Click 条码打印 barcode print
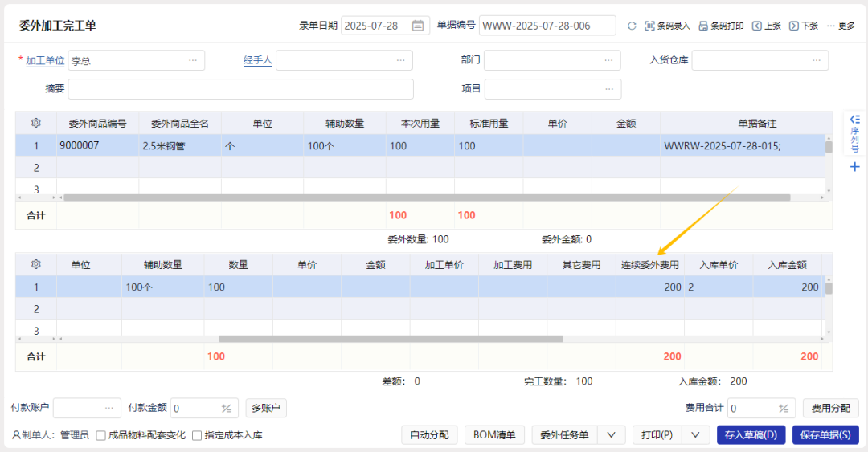868x452 pixels. pos(721,26)
